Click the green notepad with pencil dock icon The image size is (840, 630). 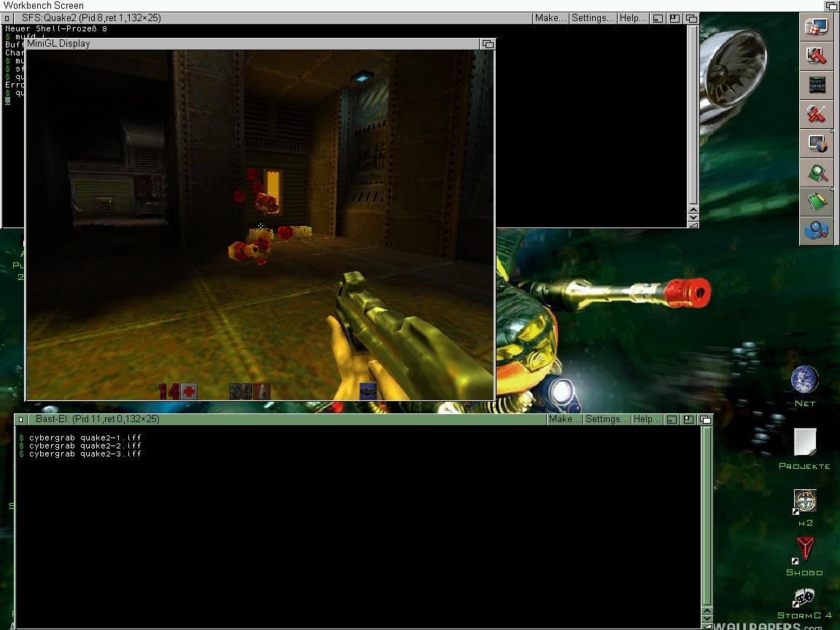coord(817,201)
